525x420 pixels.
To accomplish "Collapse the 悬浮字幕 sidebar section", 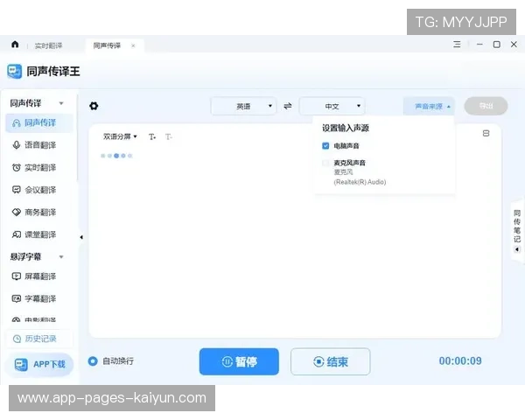I will (x=61, y=257).
